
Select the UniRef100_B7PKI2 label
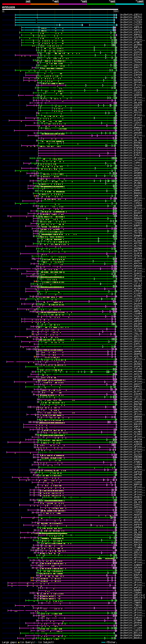click(131, 156)
